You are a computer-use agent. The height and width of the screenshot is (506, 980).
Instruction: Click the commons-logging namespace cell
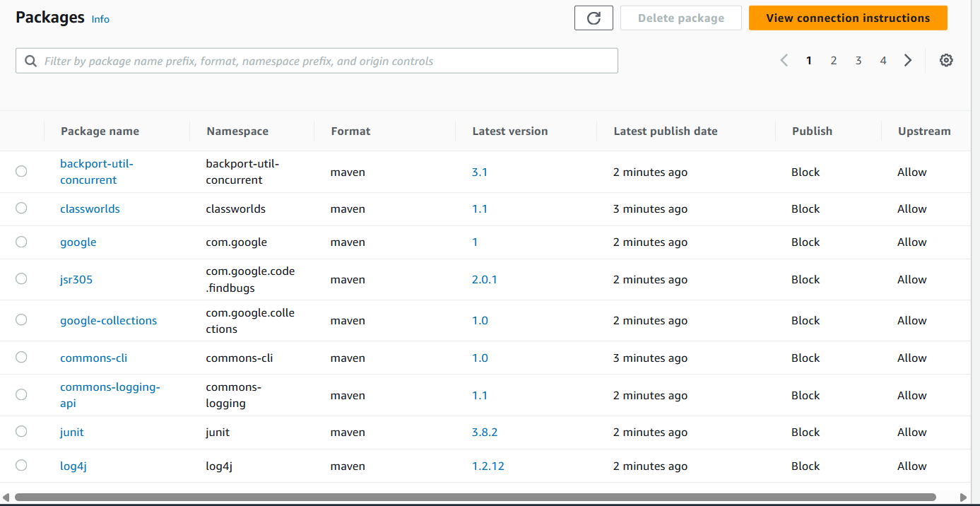(234, 395)
